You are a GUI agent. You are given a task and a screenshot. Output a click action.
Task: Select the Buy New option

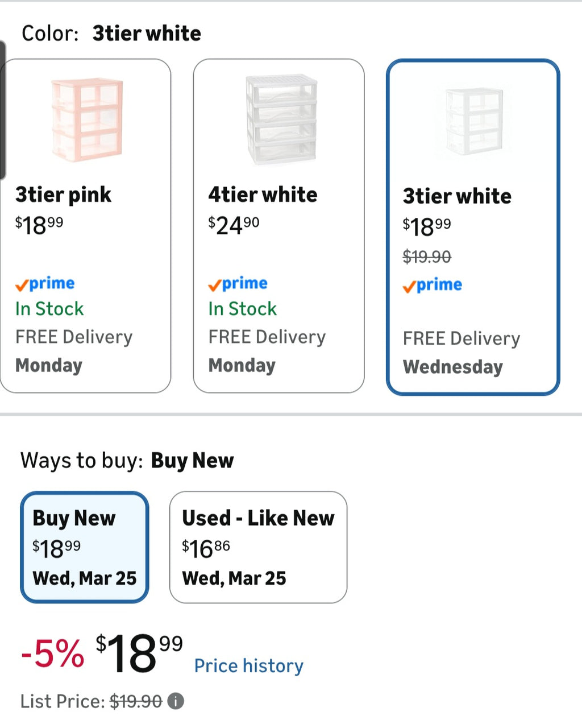[x=84, y=546]
